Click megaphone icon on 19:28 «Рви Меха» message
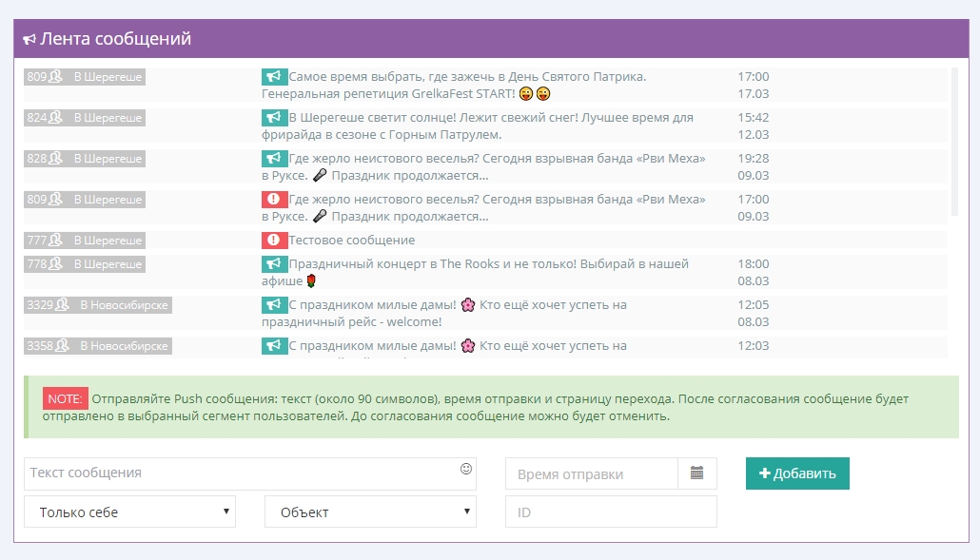Image resolution: width=980 pixels, height=560 pixels. point(274,159)
